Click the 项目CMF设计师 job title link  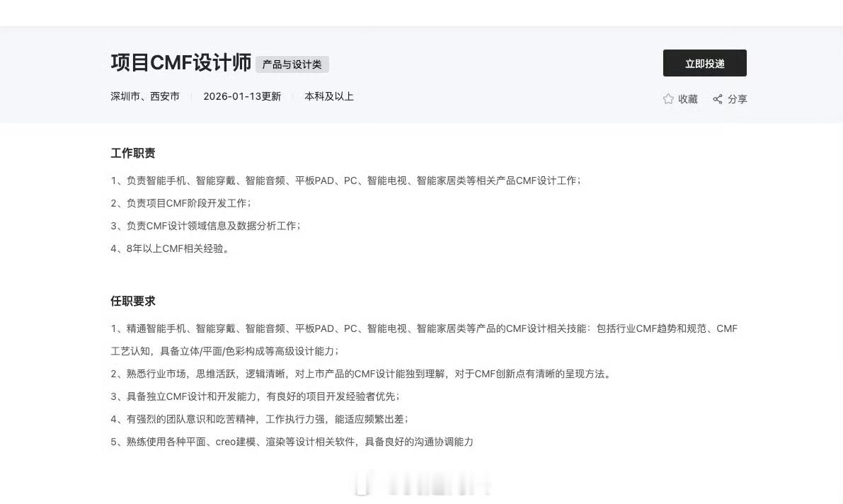pos(180,63)
